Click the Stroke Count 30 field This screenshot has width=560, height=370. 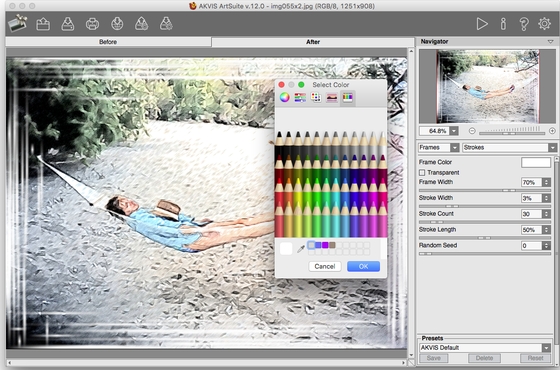click(x=531, y=214)
